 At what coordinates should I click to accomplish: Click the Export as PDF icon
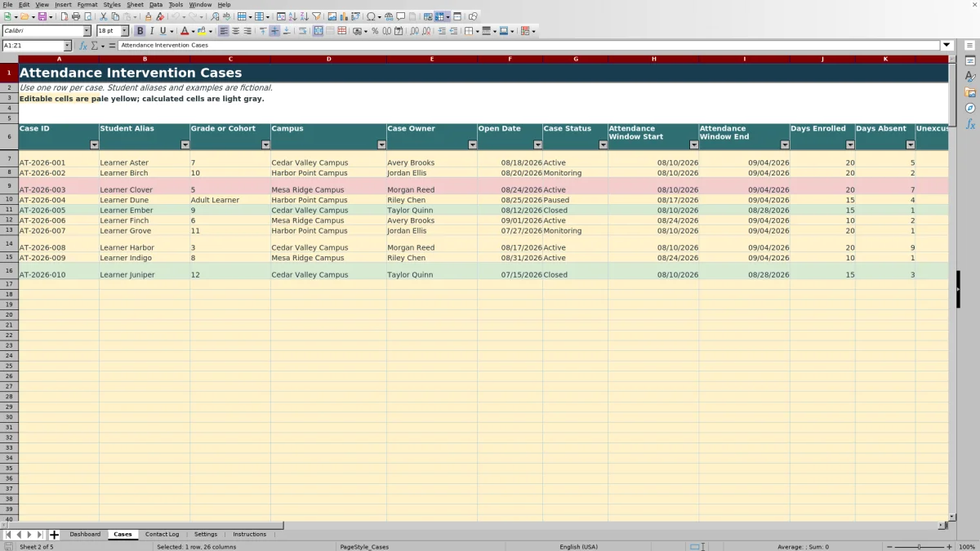[64, 16]
